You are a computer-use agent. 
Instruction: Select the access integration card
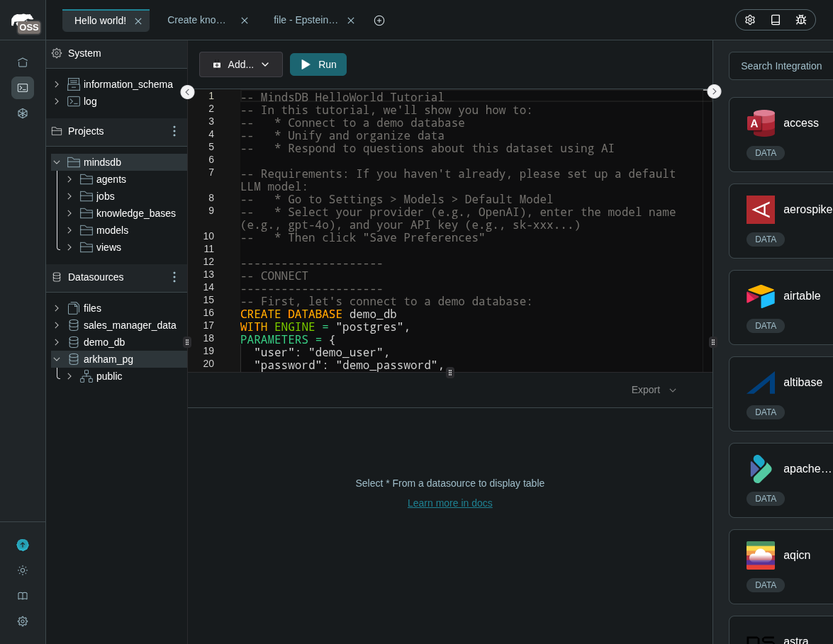pyautogui.click(x=781, y=135)
